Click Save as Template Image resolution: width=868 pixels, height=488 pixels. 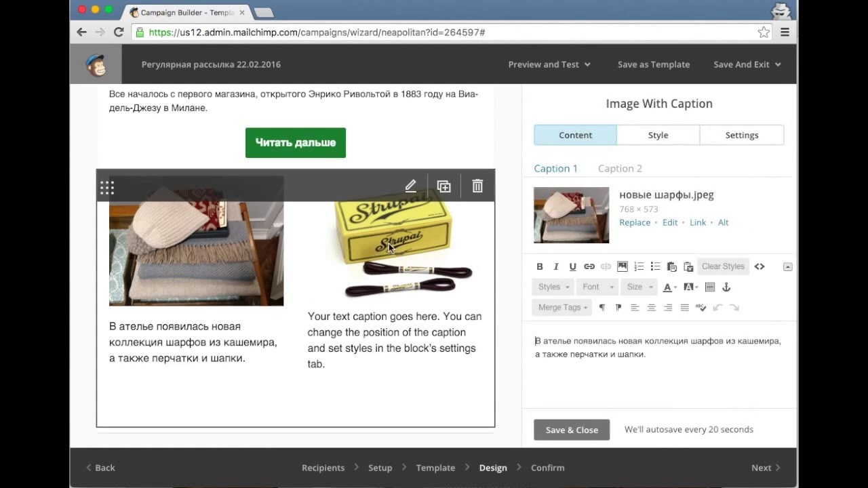pos(654,64)
